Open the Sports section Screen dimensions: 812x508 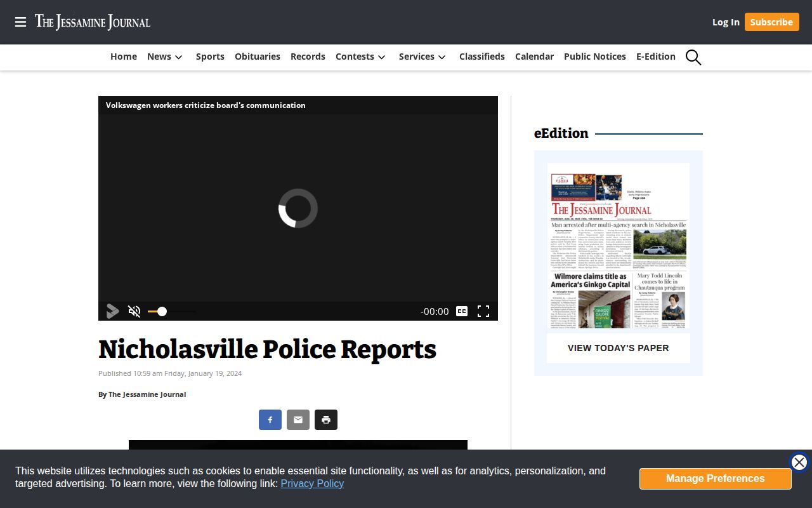210,57
